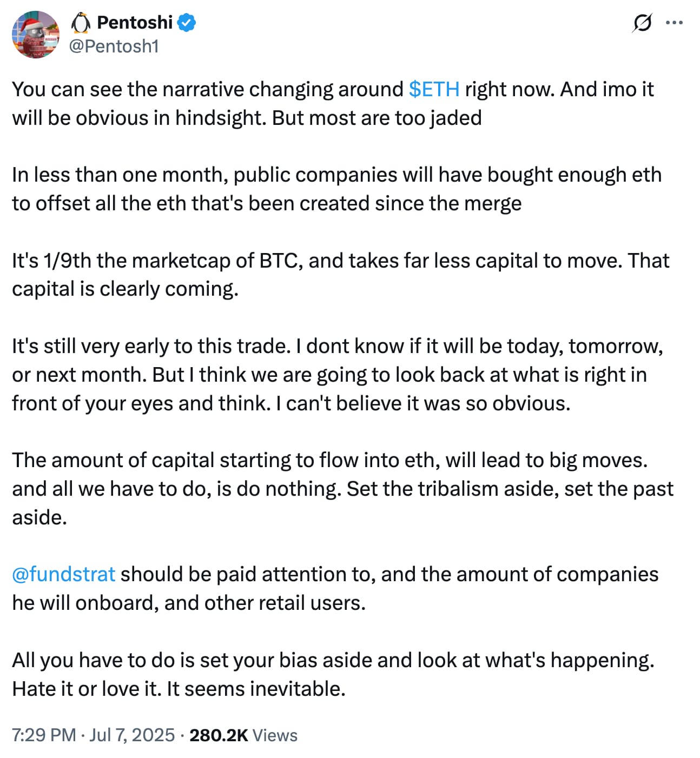Click the $ETH cashtag link
Image resolution: width=700 pixels, height=758 pixels.
click(434, 89)
